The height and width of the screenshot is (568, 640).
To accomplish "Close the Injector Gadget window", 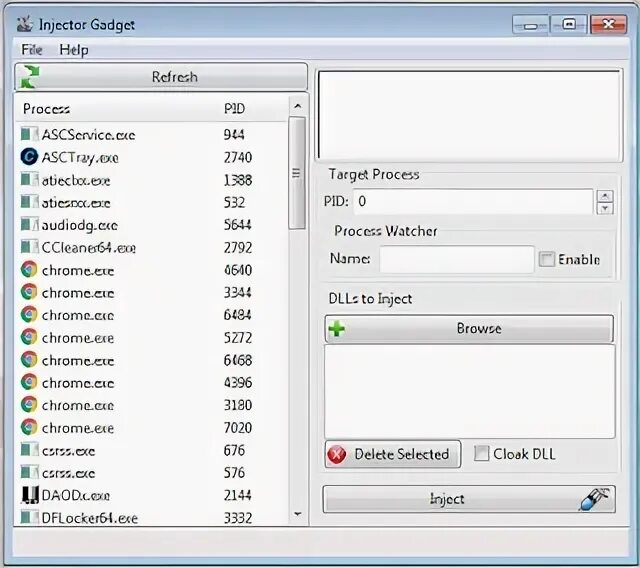I will click(x=608, y=24).
